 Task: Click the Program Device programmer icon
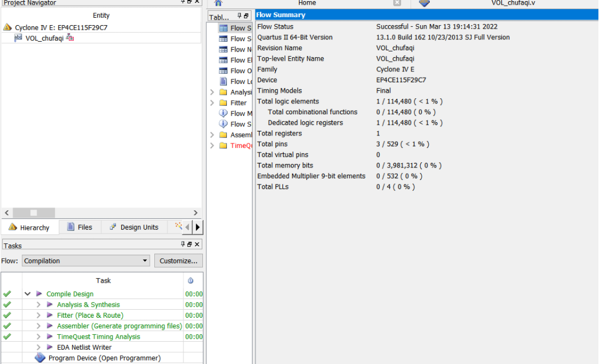click(x=40, y=358)
